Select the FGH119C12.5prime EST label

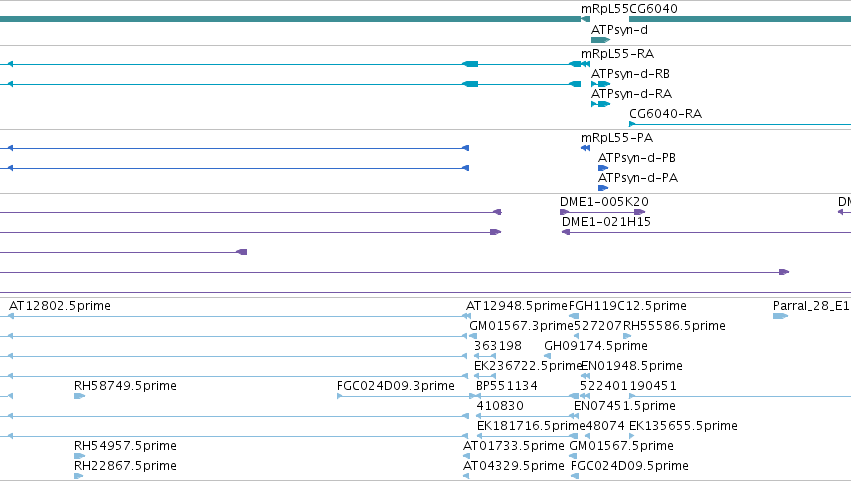point(628,306)
